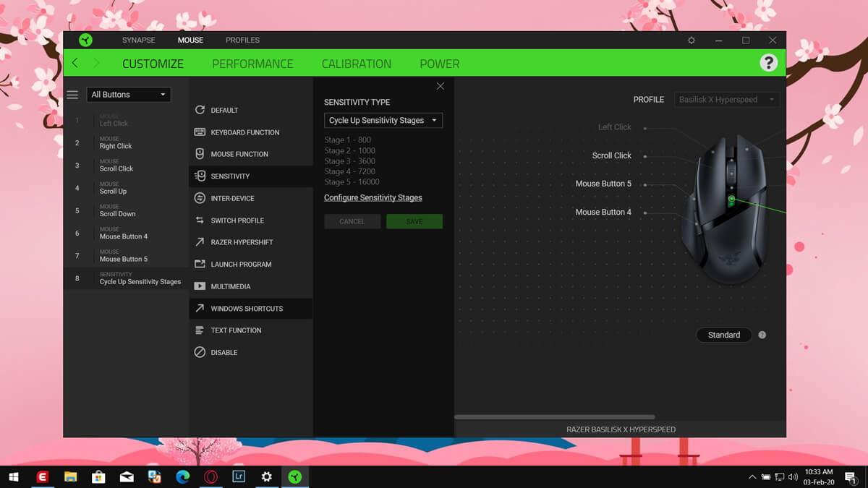The height and width of the screenshot is (488, 868).
Task: Open Lightroom from the taskbar
Action: coord(239,476)
